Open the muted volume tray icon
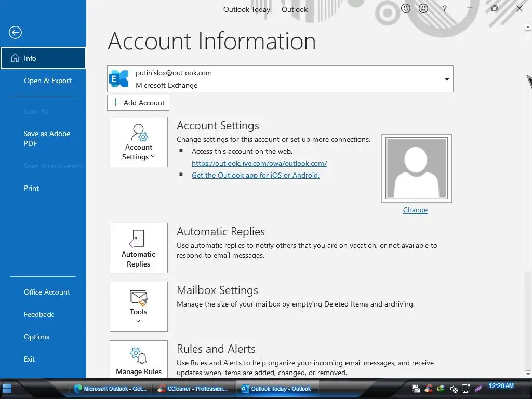Viewport: 532px width, 399px height. pos(454,389)
